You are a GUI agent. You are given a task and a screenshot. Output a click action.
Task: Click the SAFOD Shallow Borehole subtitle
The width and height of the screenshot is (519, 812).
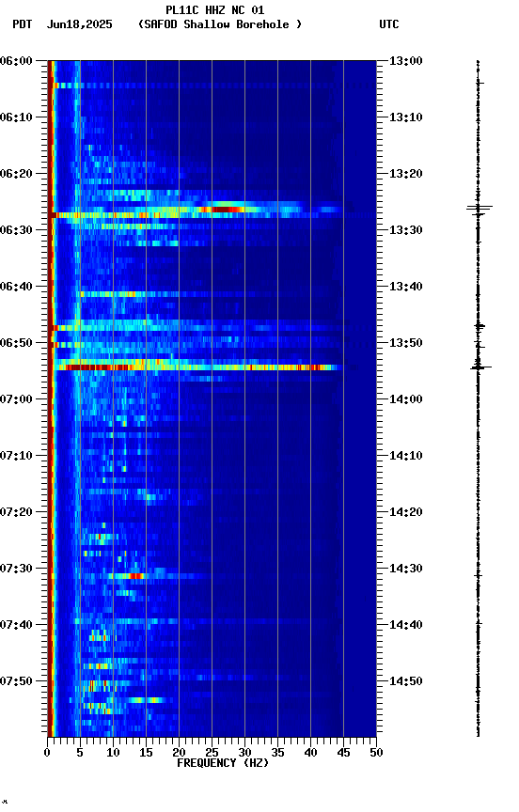click(x=220, y=24)
